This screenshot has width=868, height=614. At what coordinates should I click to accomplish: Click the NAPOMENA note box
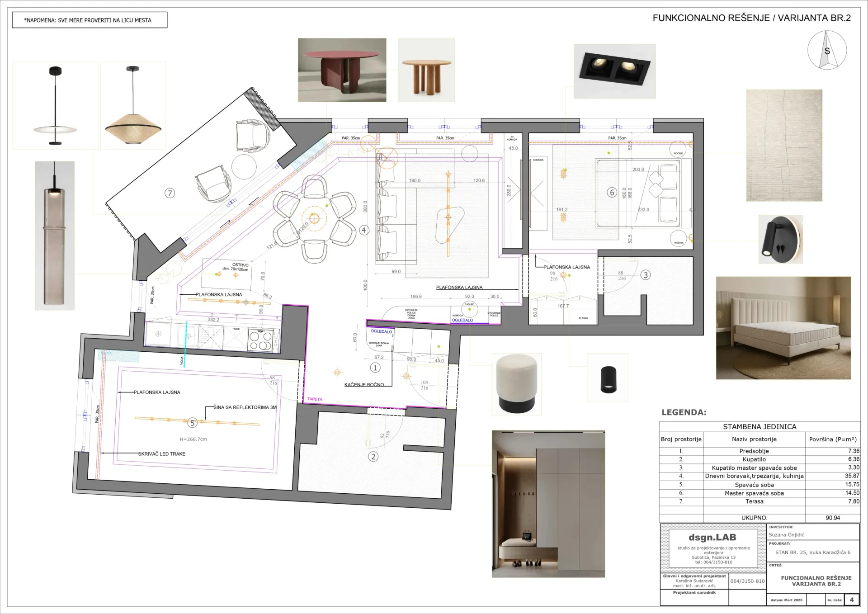pyautogui.click(x=90, y=20)
